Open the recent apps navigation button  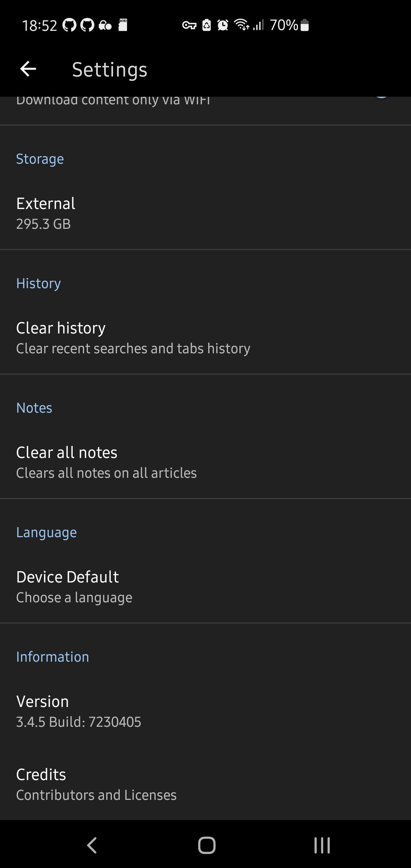pyautogui.click(x=322, y=845)
